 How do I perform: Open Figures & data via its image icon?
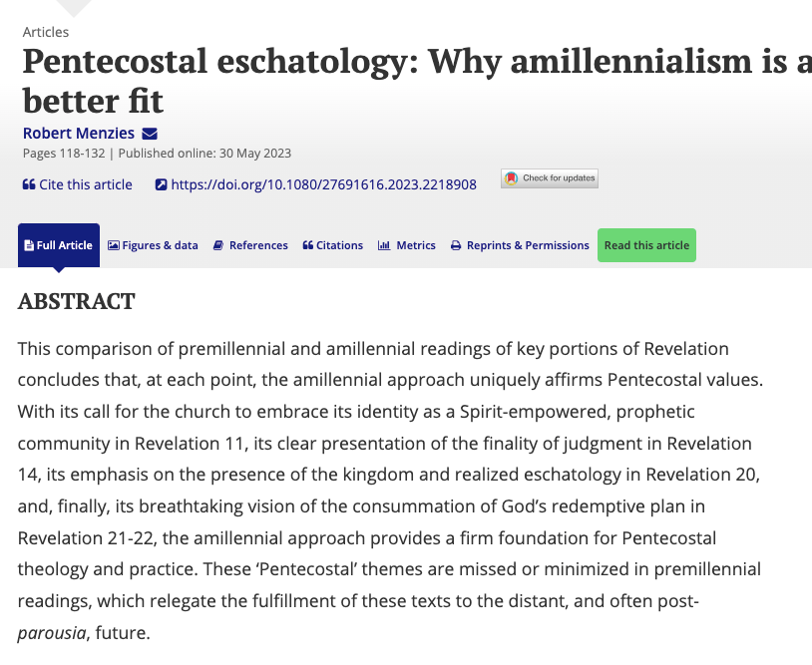point(114,245)
